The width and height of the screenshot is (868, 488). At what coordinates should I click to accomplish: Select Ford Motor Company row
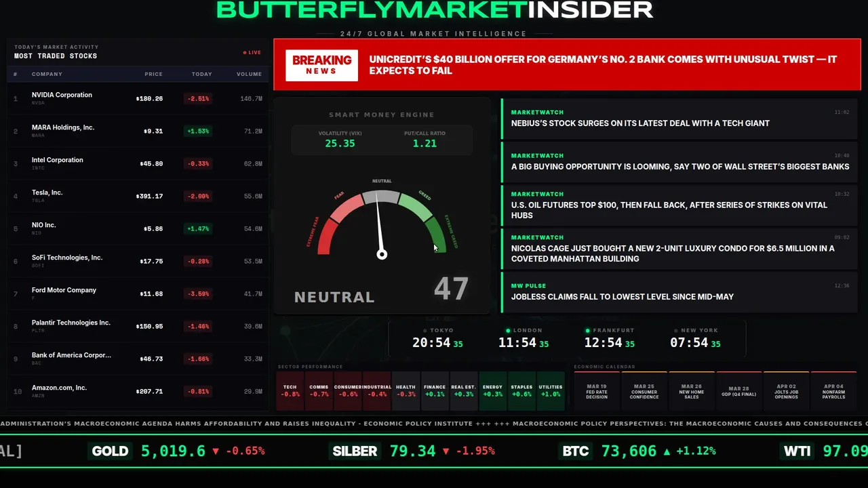coord(138,293)
